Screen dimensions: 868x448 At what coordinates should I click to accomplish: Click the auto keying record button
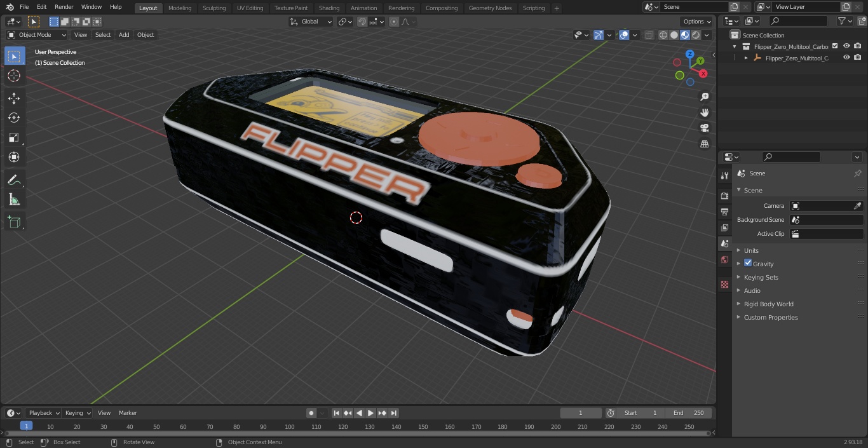pos(311,413)
